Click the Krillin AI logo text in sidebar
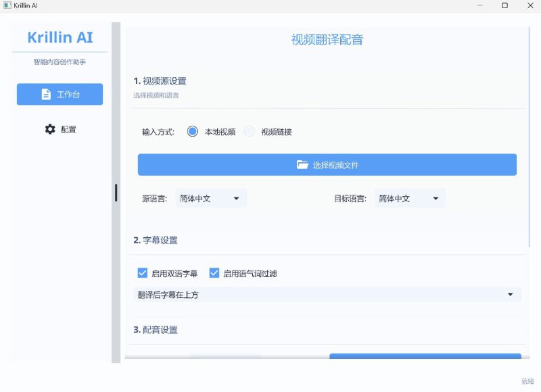 tap(60, 37)
